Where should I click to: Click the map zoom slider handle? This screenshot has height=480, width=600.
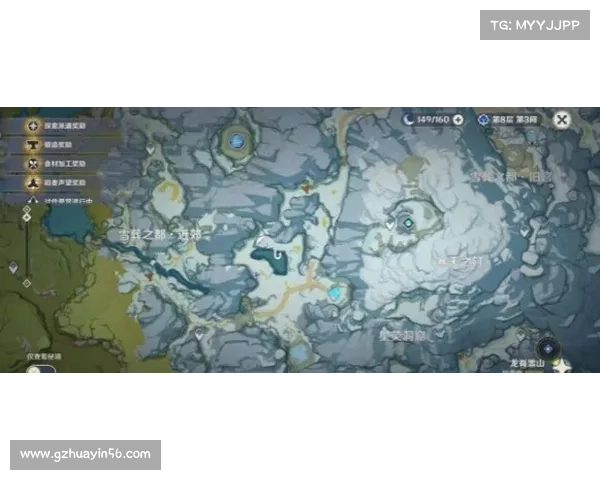(x=26, y=217)
